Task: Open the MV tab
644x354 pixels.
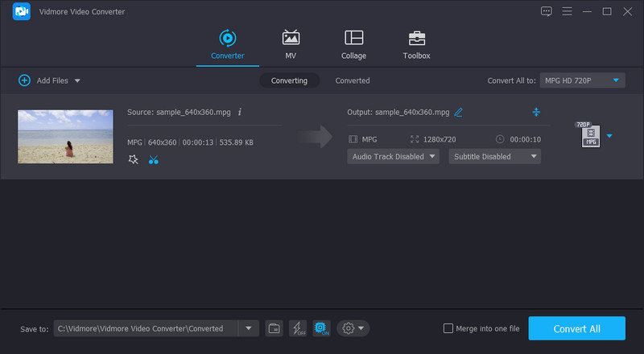Action: (291, 44)
